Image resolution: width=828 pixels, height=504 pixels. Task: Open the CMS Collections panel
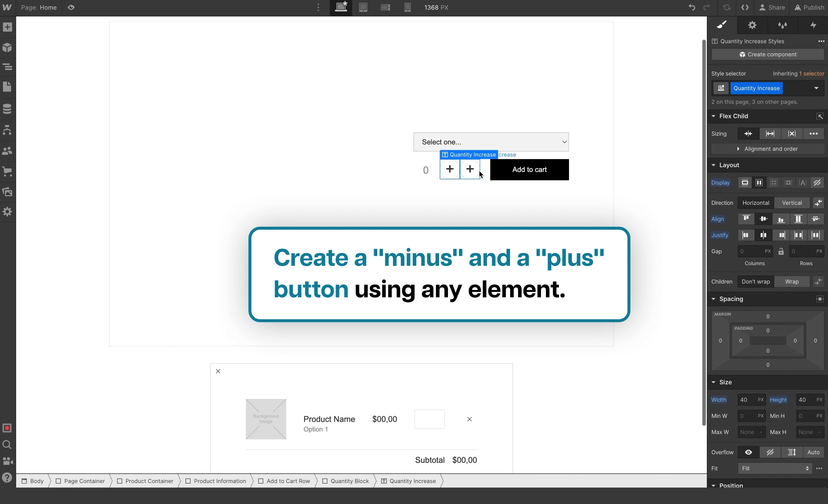pos(7,109)
